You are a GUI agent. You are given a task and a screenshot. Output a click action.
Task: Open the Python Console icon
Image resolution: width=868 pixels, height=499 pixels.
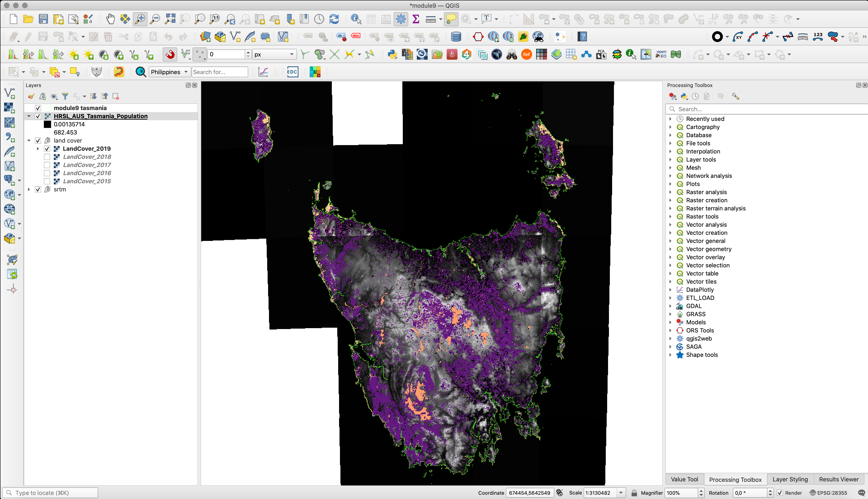click(x=392, y=54)
